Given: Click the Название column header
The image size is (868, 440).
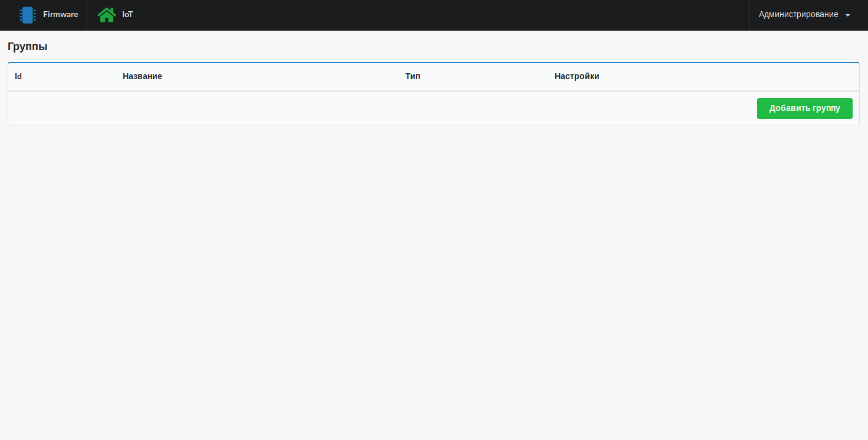Looking at the screenshot, I should coord(142,76).
